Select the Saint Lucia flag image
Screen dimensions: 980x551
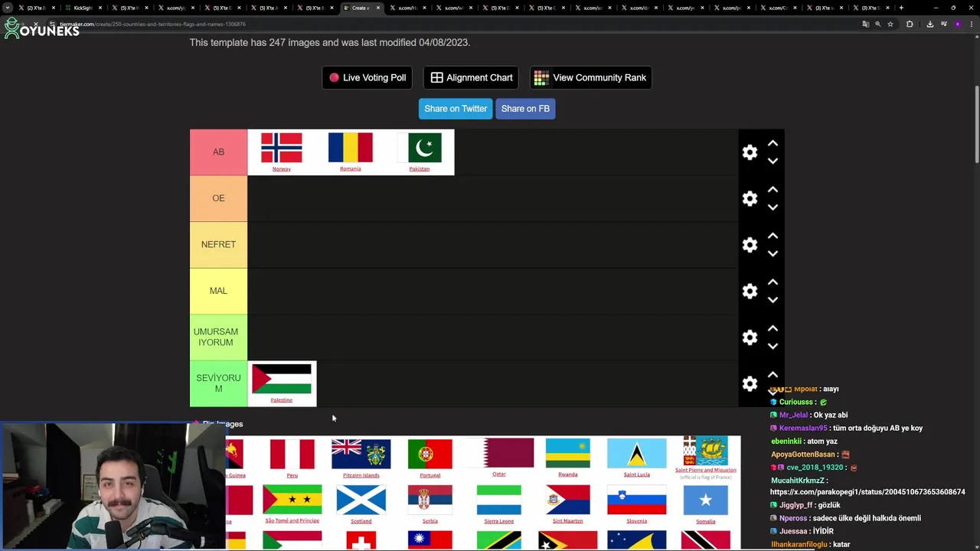click(636, 454)
